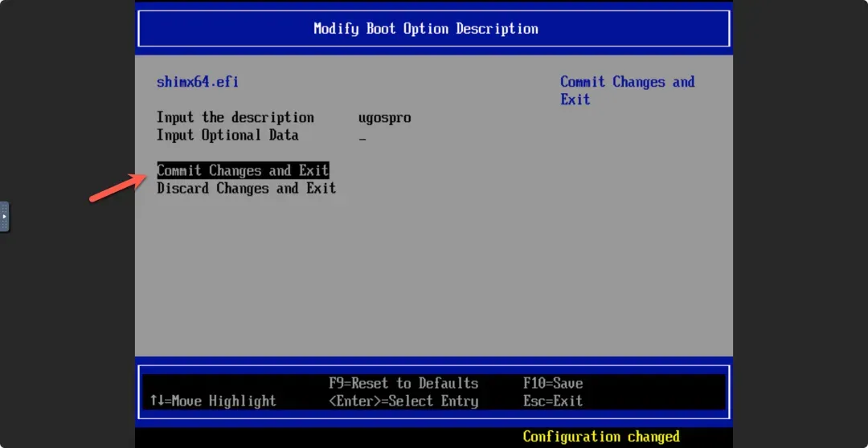
Task: Select Commit Changes and Exit entry
Action: coord(243,170)
